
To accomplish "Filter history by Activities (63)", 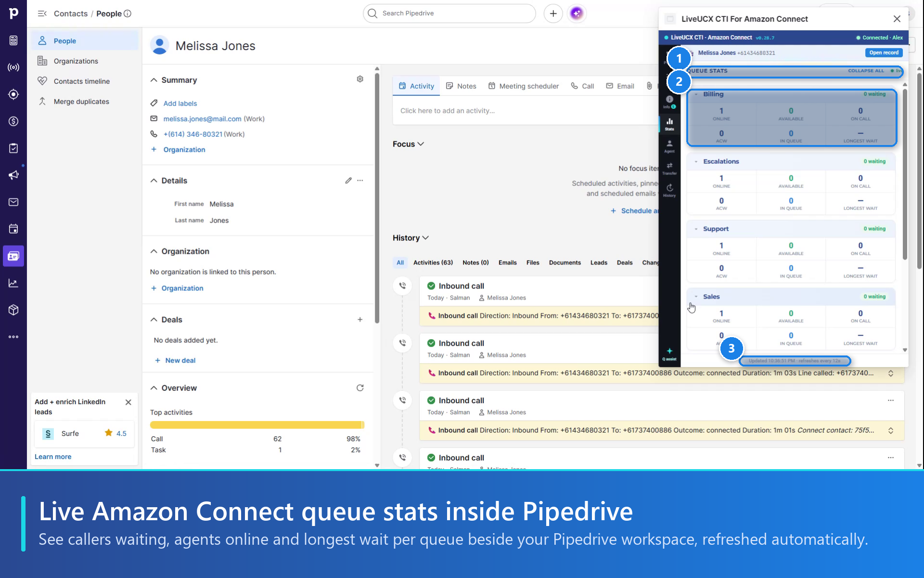I will click(x=433, y=263).
